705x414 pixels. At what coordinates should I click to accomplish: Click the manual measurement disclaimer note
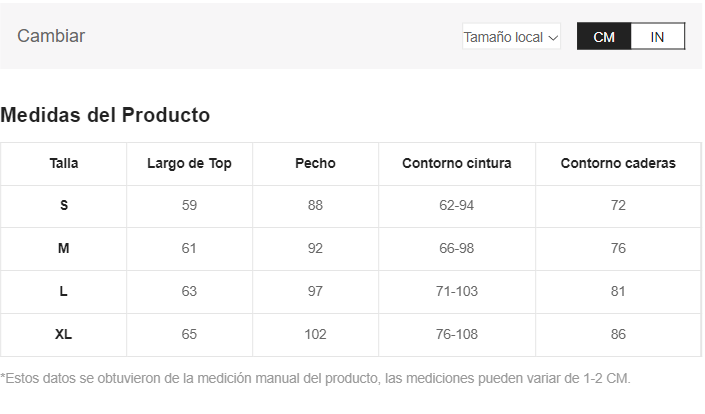(316, 378)
